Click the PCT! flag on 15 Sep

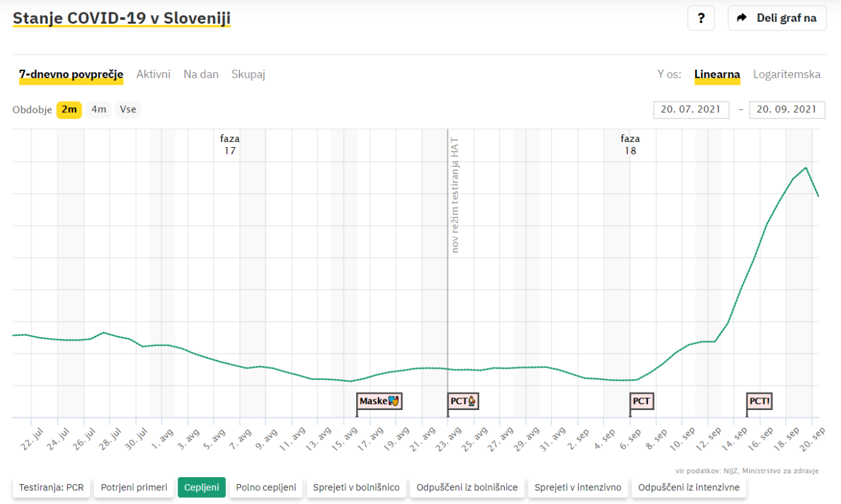(x=759, y=401)
